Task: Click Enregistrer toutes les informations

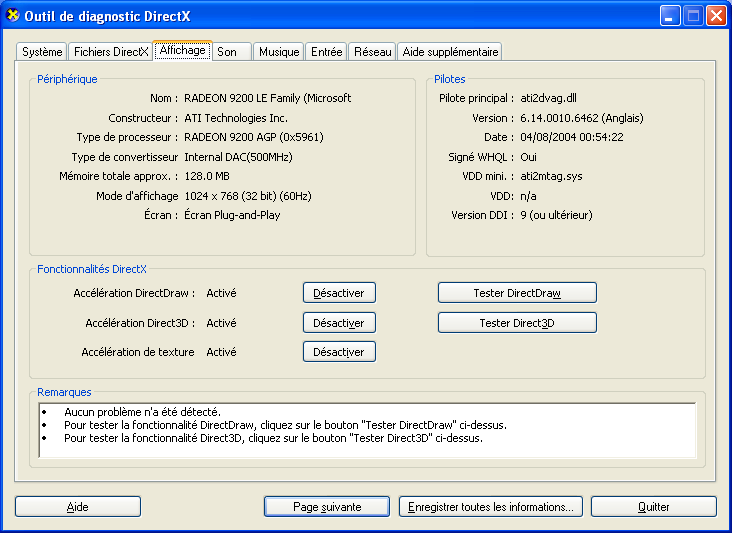Action: point(490,507)
